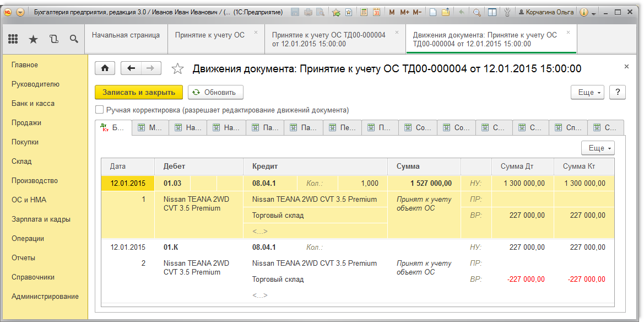Viewport: 644px width, 322px height.
Task: Select ОС и НМА in sidebar
Action: (x=27, y=200)
